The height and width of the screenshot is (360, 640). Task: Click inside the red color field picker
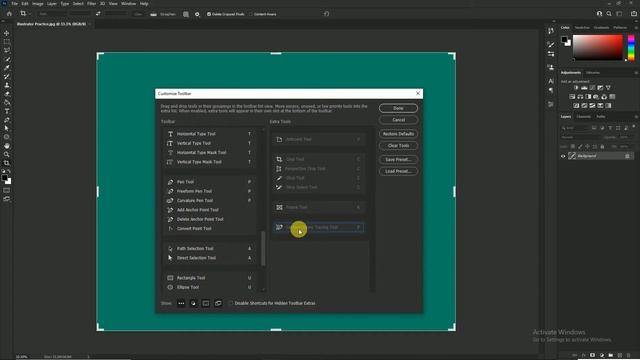point(598,48)
